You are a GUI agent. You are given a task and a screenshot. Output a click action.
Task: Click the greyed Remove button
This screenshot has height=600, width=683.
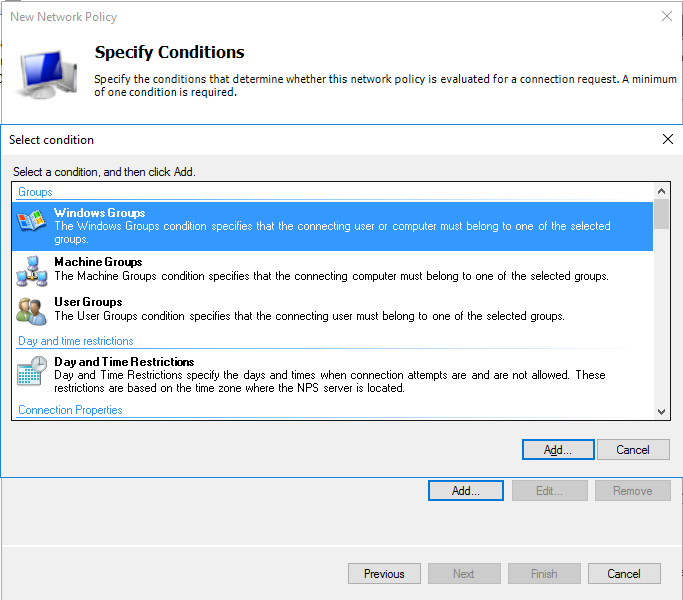click(x=633, y=491)
